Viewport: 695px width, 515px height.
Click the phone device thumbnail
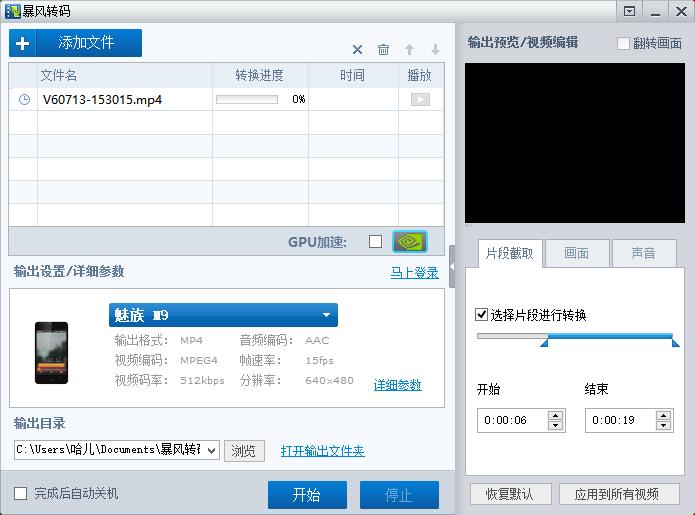point(51,353)
